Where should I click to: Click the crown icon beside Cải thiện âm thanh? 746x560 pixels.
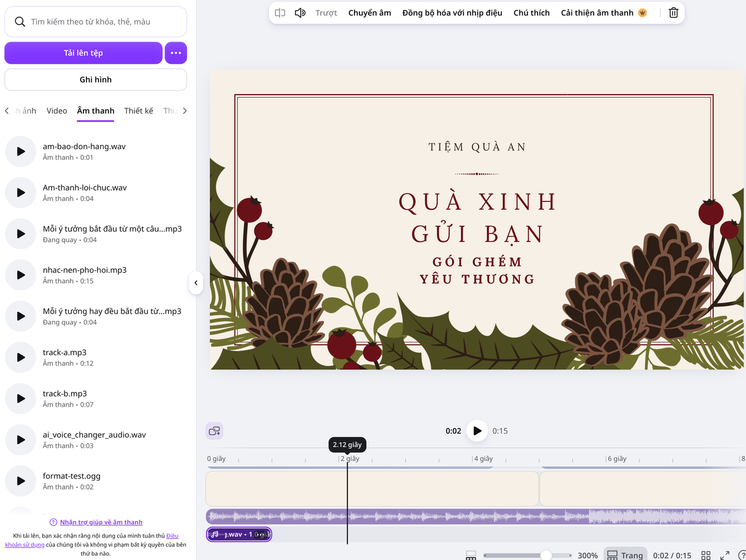(x=642, y=13)
